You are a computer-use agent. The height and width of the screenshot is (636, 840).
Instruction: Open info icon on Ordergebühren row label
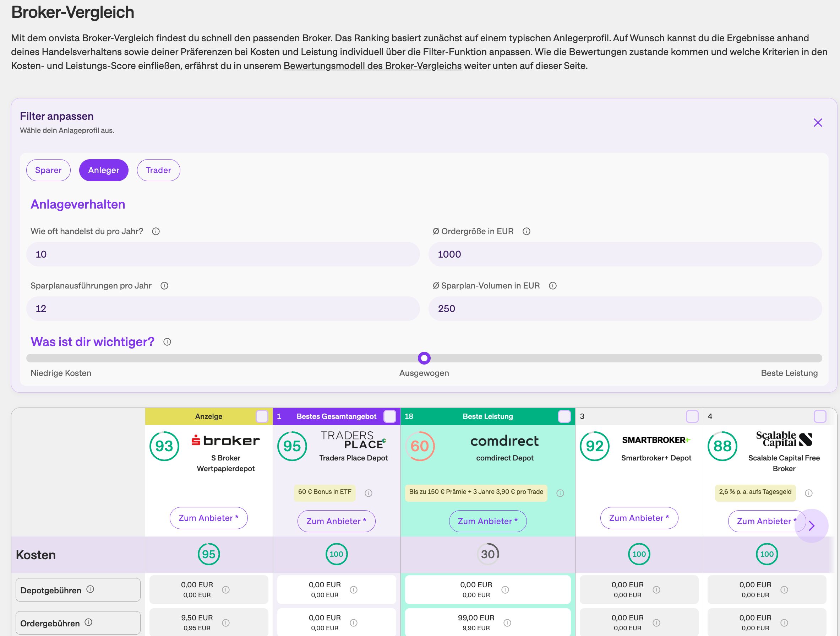88,622
